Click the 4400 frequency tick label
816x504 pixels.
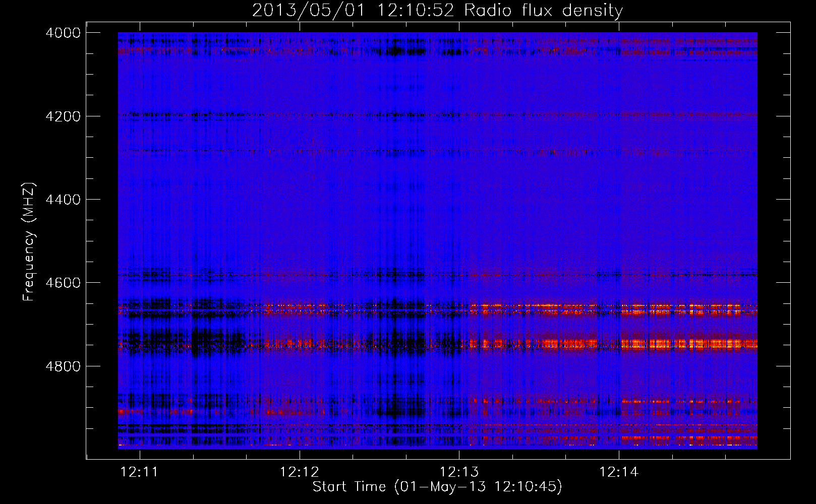click(x=63, y=200)
